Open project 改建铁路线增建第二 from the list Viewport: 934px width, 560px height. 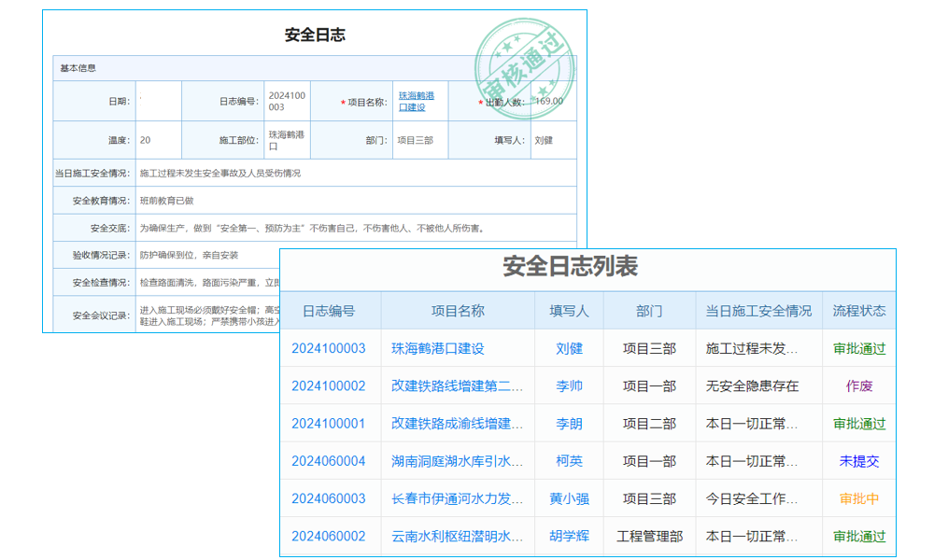(x=457, y=385)
